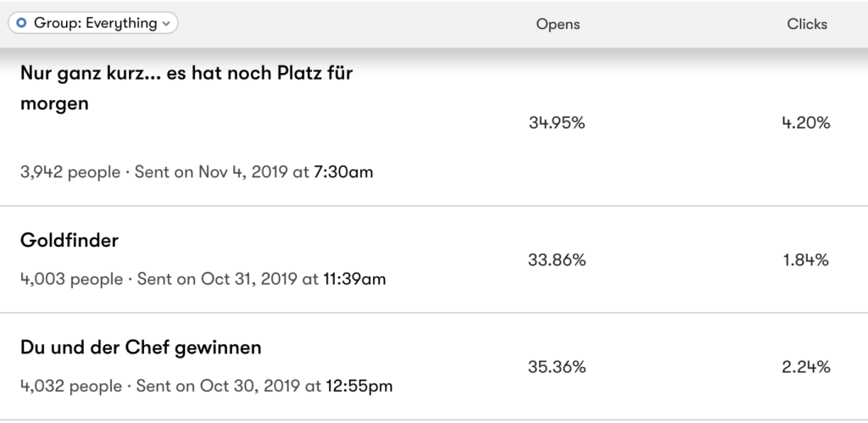Click the 2.24% click rate

click(x=805, y=367)
